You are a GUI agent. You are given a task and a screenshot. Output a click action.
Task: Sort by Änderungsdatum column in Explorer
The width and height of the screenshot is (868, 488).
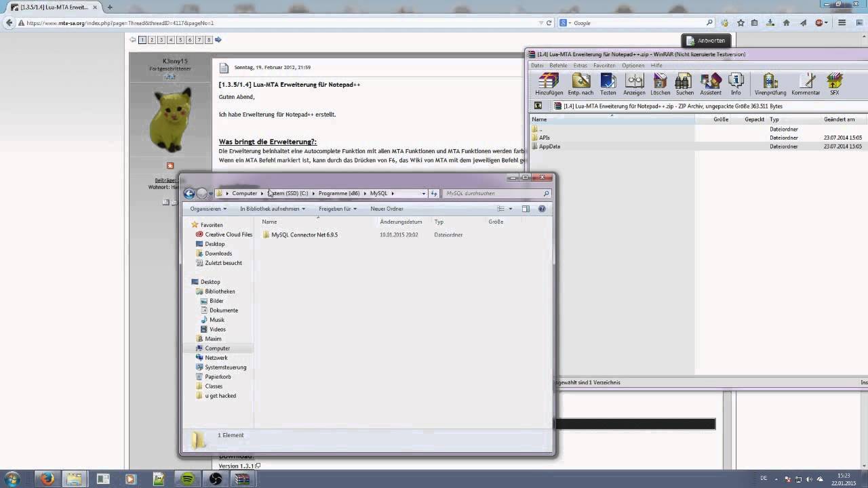coord(401,222)
